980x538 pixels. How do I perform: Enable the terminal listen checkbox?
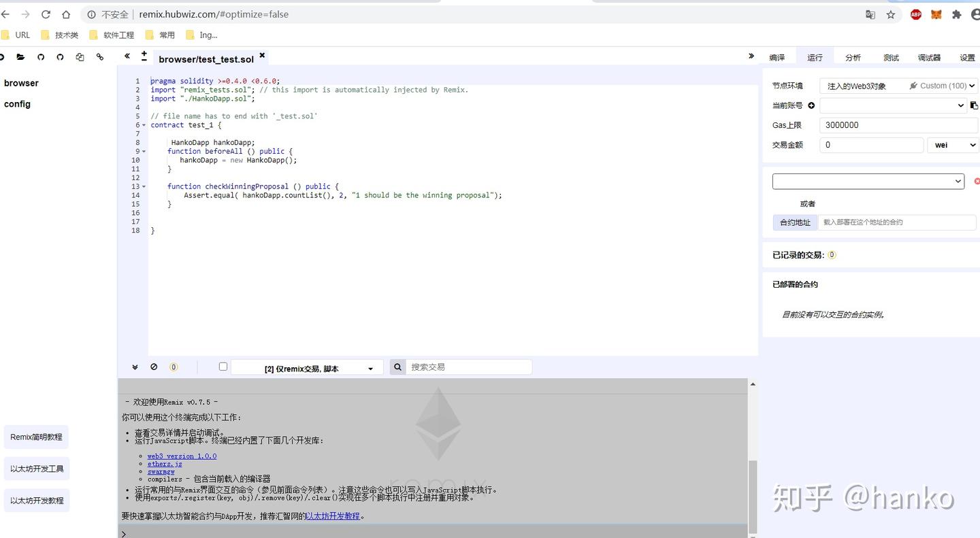point(223,366)
